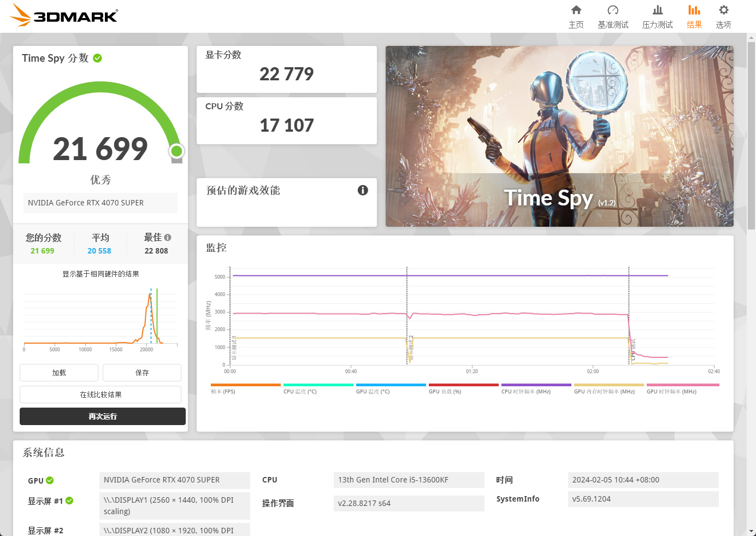Click the 加载 load button
756x536 pixels.
[x=59, y=373]
